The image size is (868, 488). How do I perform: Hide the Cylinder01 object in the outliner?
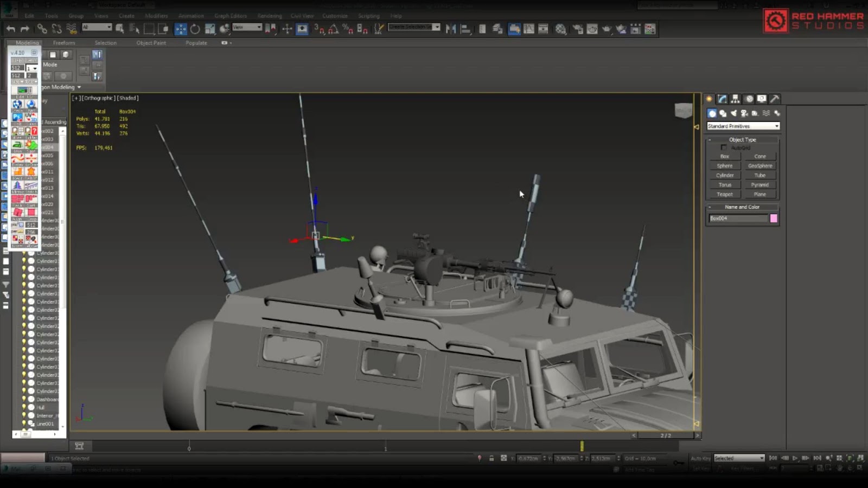pyautogui.click(x=24, y=252)
